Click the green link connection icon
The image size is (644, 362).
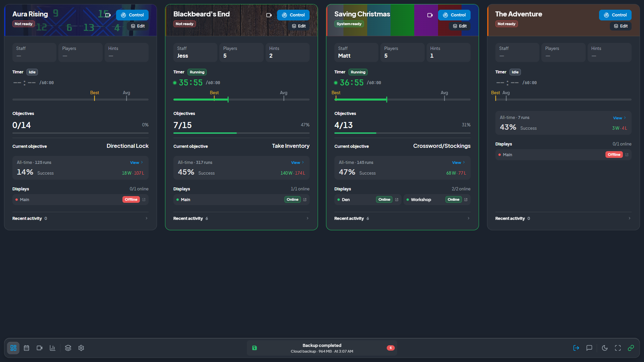(631, 348)
